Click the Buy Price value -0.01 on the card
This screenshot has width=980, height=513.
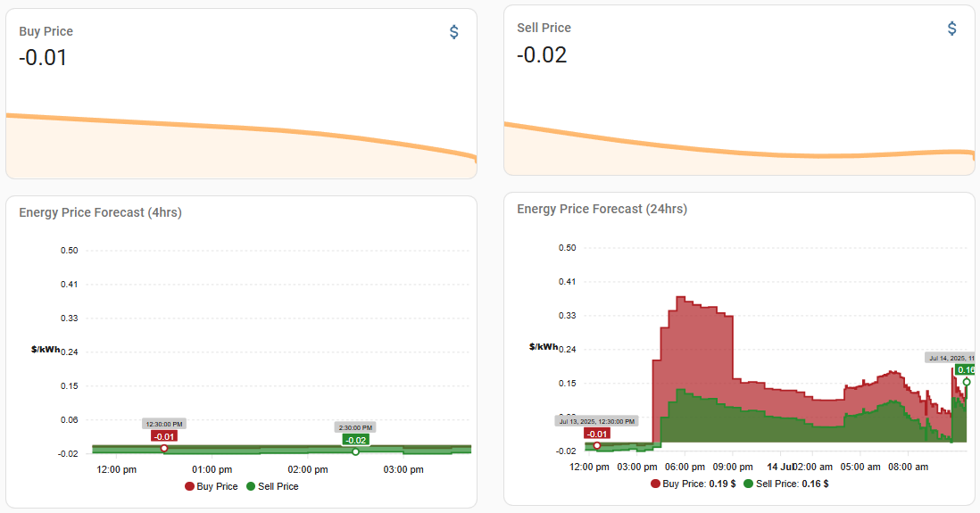pos(43,58)
